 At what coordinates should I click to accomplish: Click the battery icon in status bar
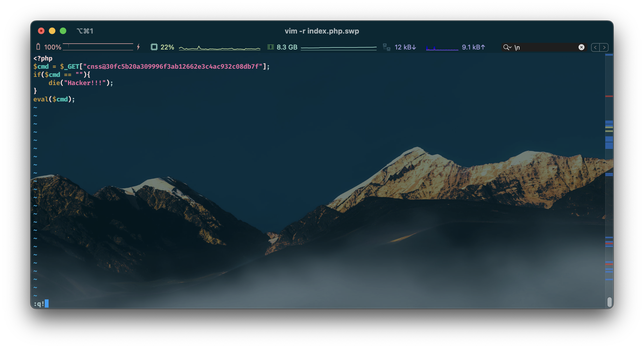point(38,47)
